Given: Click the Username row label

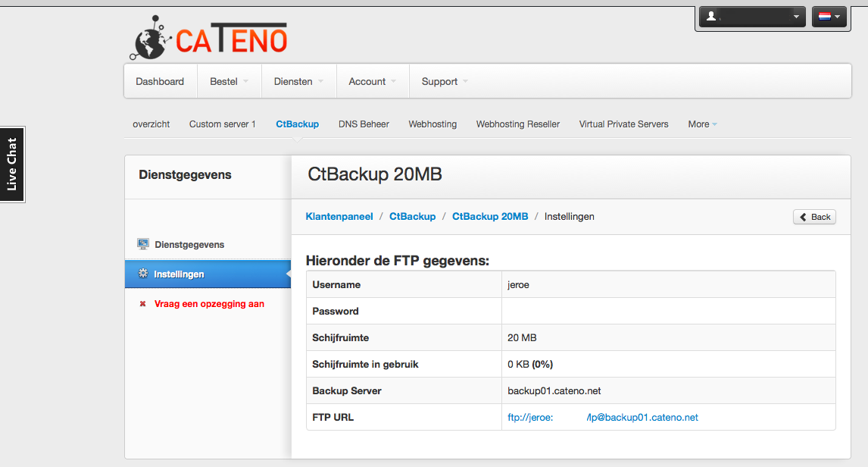Looking at the screenshot, I should coord(336,285).
